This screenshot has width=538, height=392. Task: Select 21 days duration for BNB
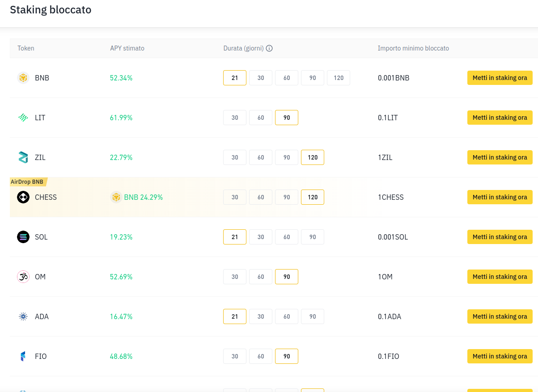tap(235, 78)
